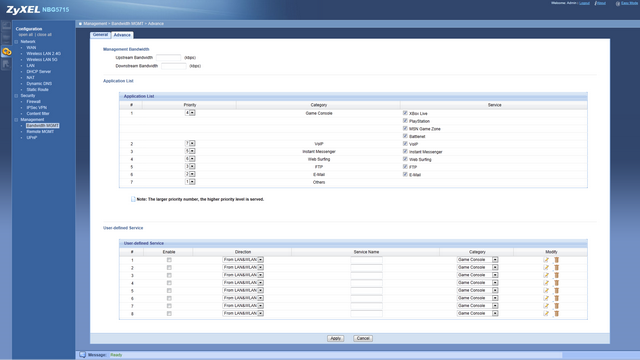Click the edit pencil icon for user-defined row 1
This screenshot has height=360, width=640.
(546, 260)
